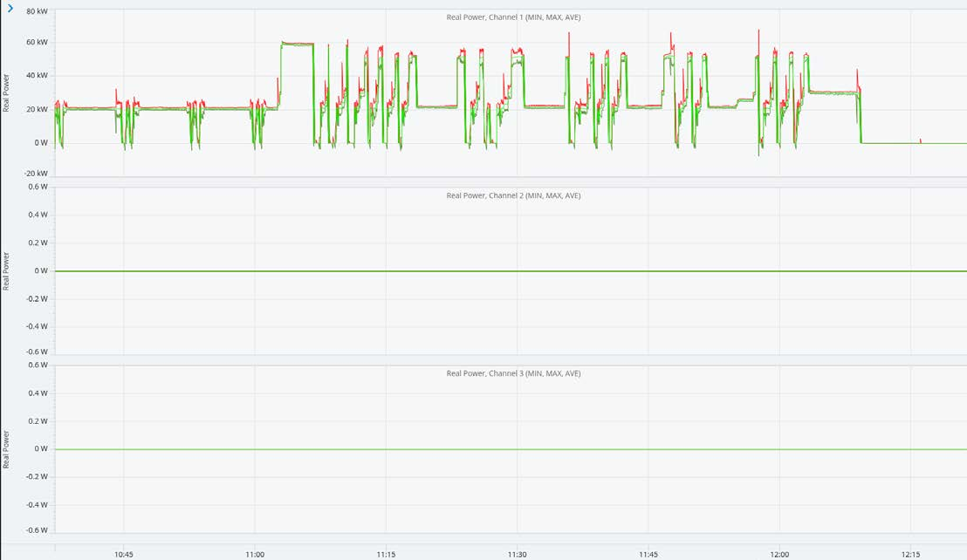Click the vertical Real Power label for Channel 3
Screen dimensions: 967x560
tap(7, 447)
